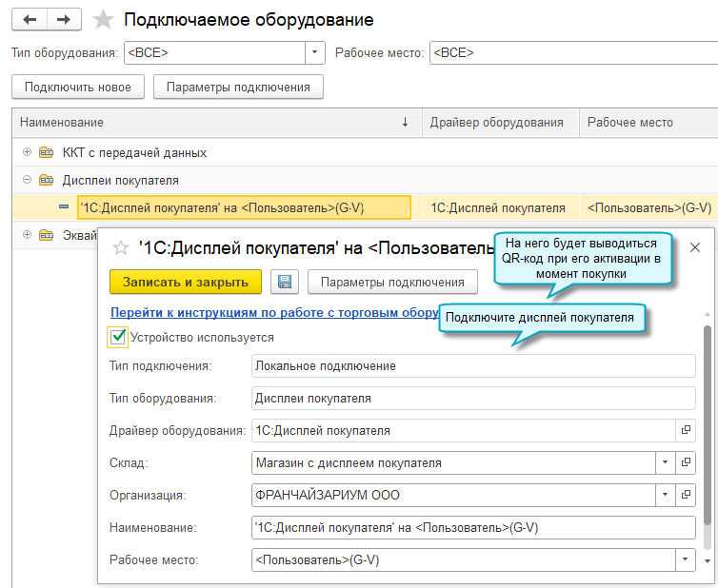Click the Наименование input field in dialog
The image size is (718, 588).
(x=473, y=528)
